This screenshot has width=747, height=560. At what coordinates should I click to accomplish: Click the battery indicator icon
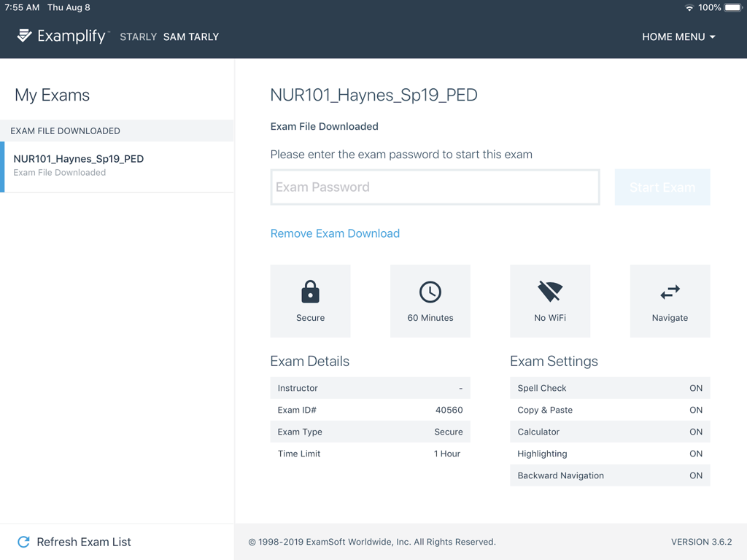click(x=732, y=7)
